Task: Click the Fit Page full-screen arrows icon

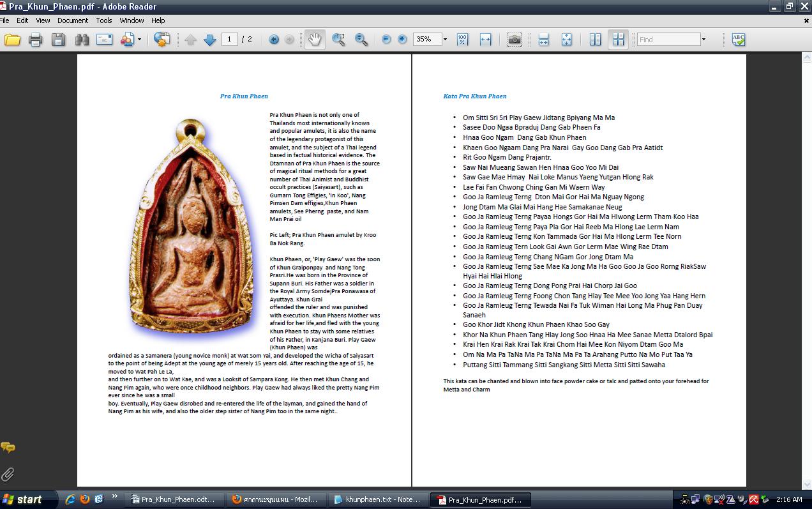Action: [566, 40]
